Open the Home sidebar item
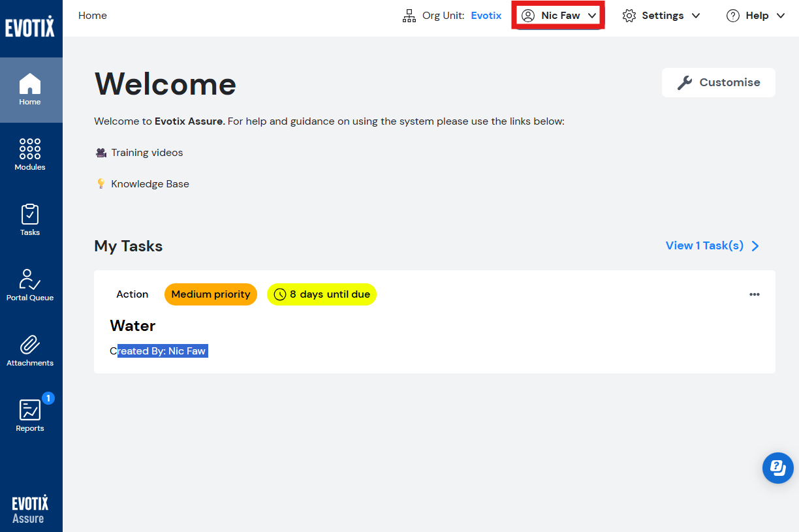 31,90
